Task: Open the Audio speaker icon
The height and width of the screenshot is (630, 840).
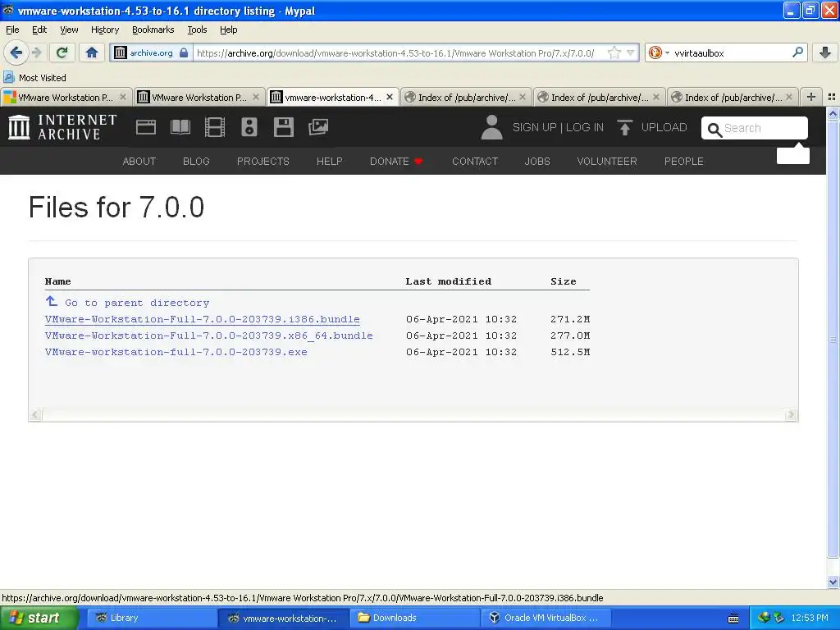Action: pyautogui.click(x=249, y=127)
